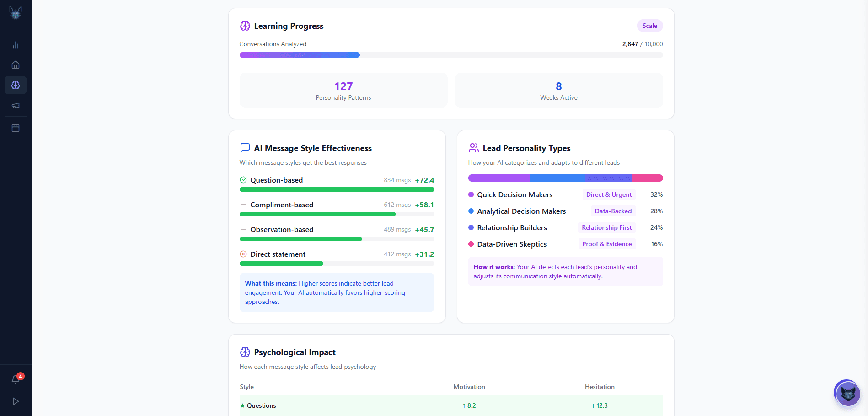The image size is (868, 416).
Task: Click the speech bubble beside AI Message Style Effectiveness
Action: click(x=245, y=147)
